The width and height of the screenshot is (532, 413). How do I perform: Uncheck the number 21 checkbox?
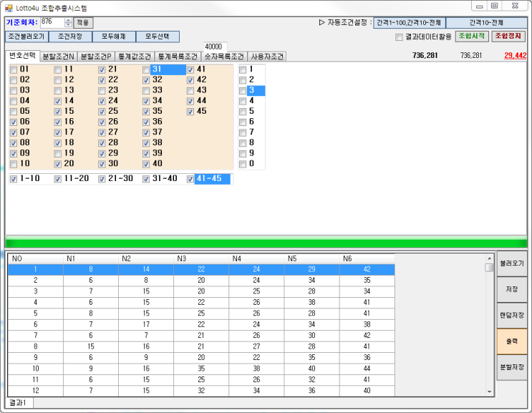point(102,70)
